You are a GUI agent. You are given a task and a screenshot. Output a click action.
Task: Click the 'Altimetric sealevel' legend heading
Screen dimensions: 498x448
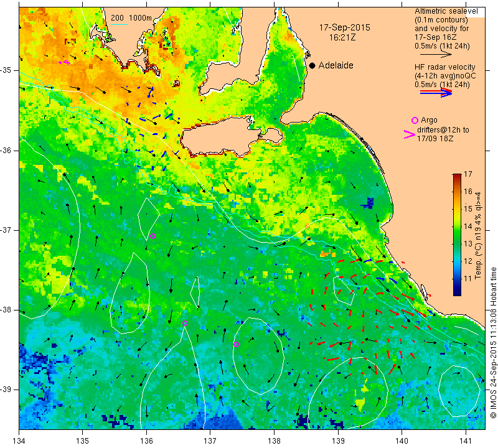coord(446,11)
